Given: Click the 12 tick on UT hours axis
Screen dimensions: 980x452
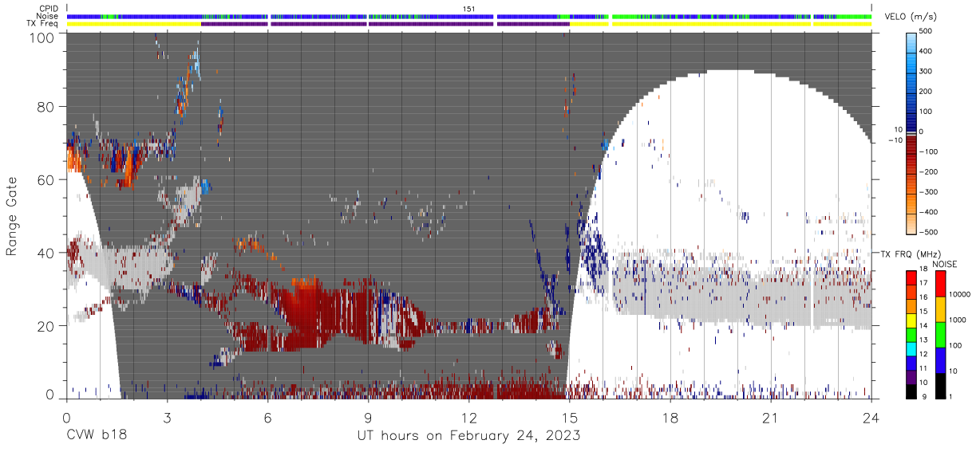Looking at the screenshot, I should pyautogui.click(x=469, y=417).
